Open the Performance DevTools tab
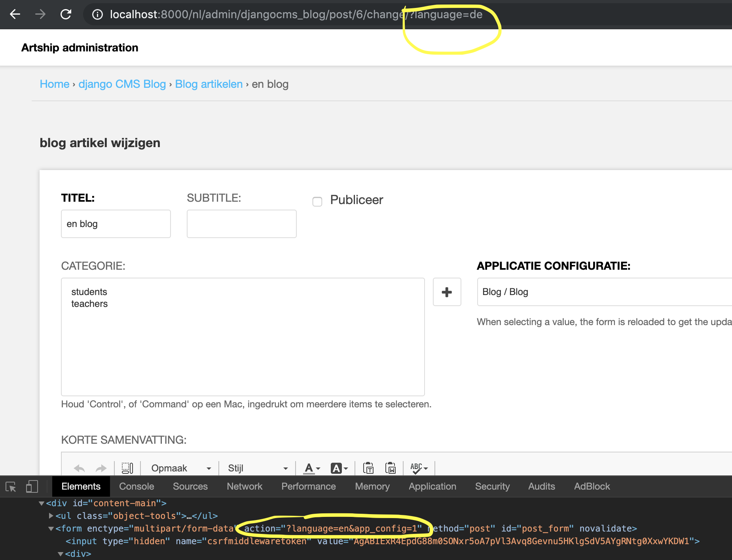The image size is (732, 560). (309, 486)
